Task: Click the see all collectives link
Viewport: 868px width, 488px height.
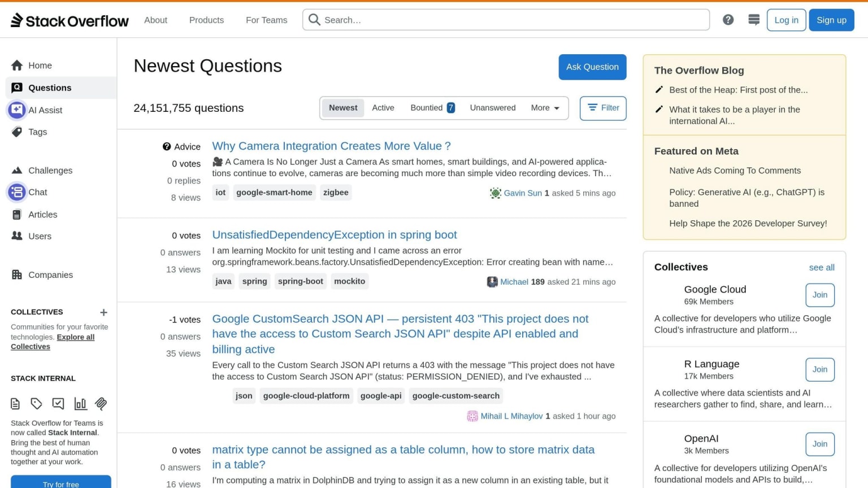Action: pos(822,268)
